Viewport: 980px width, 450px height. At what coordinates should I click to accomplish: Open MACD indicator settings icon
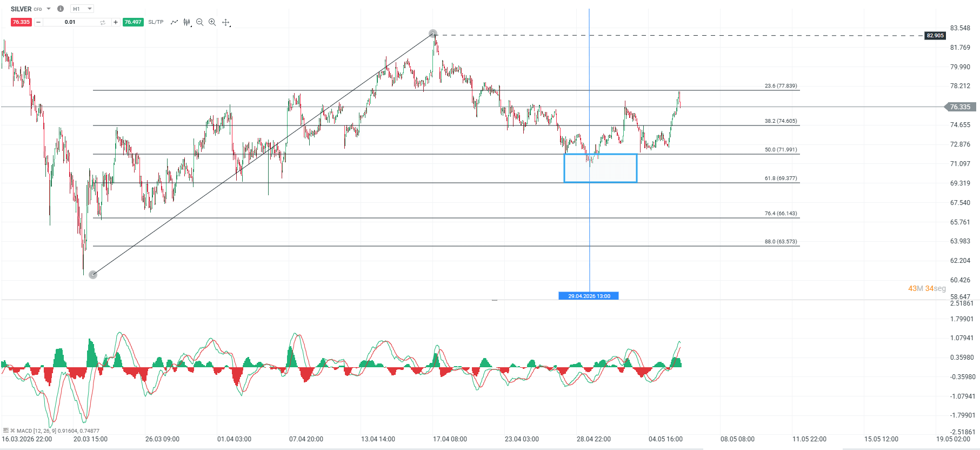[x=5, y=431]
